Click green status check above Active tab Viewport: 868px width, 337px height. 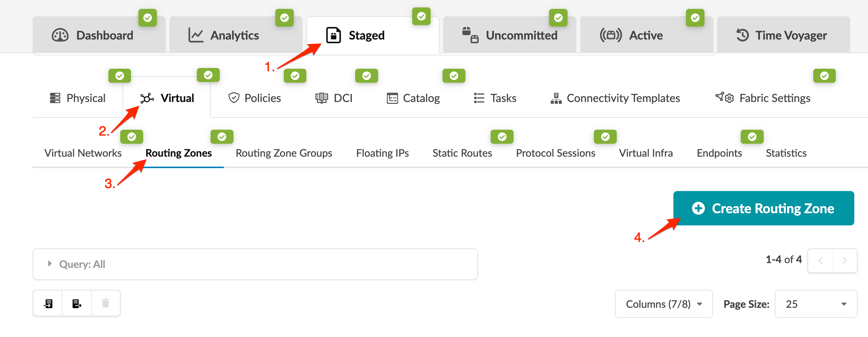695,18
